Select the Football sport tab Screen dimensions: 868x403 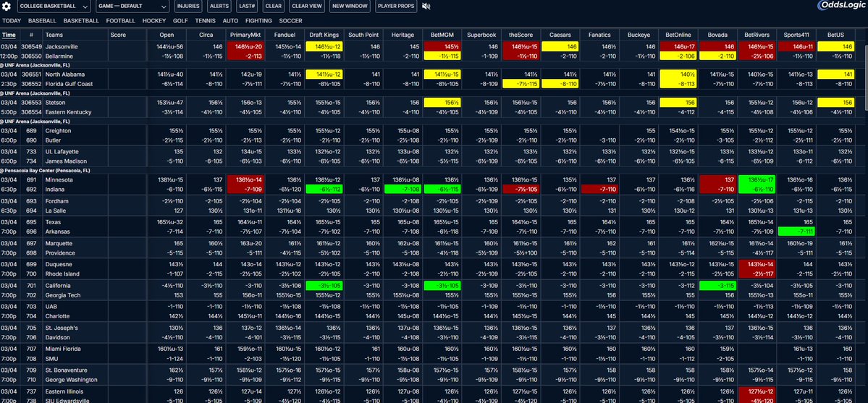(x=121, y=21)
